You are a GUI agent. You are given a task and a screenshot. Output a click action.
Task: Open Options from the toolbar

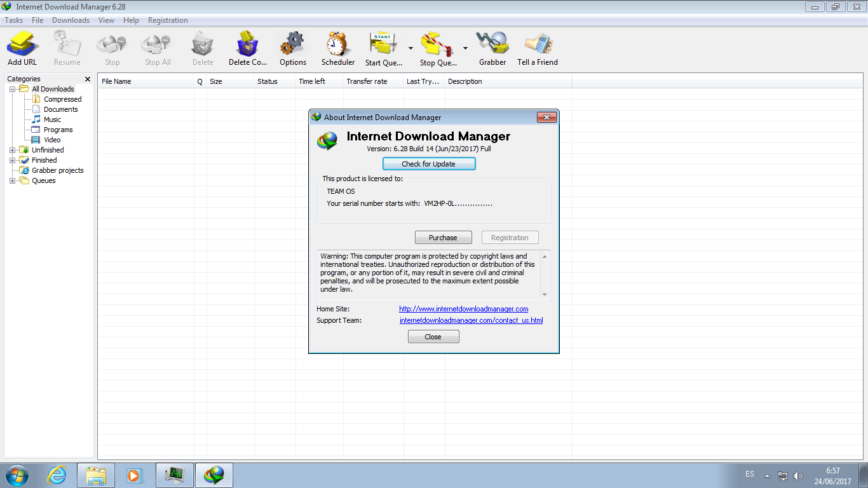pyautogui.click(x=293, y=48)
